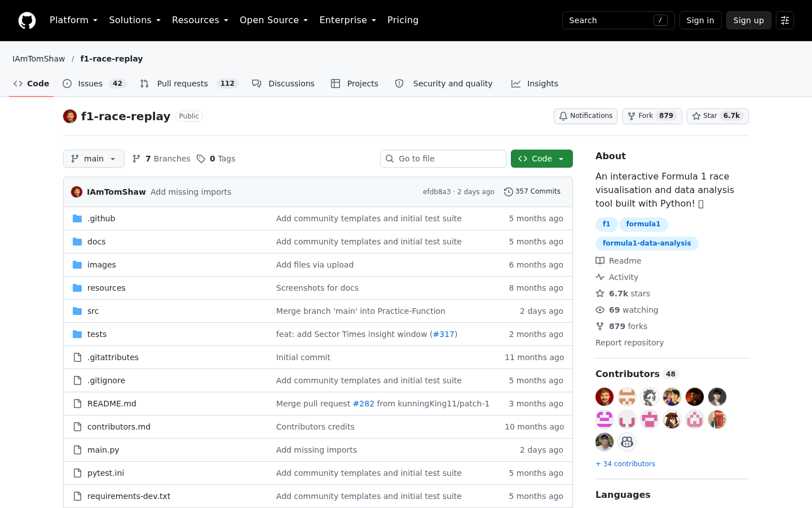812x508 pixels.
Task: Click the main.py file icon
Action: click(x=77, y=450)
